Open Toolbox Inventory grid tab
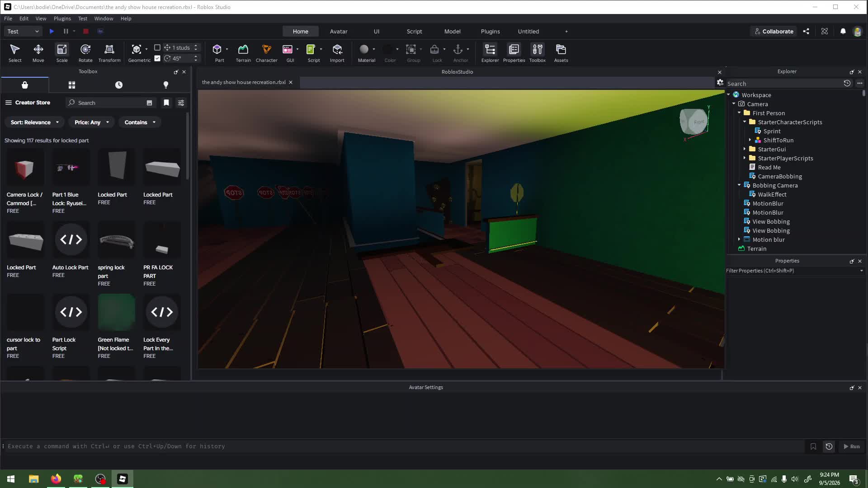 pos(72,85)
